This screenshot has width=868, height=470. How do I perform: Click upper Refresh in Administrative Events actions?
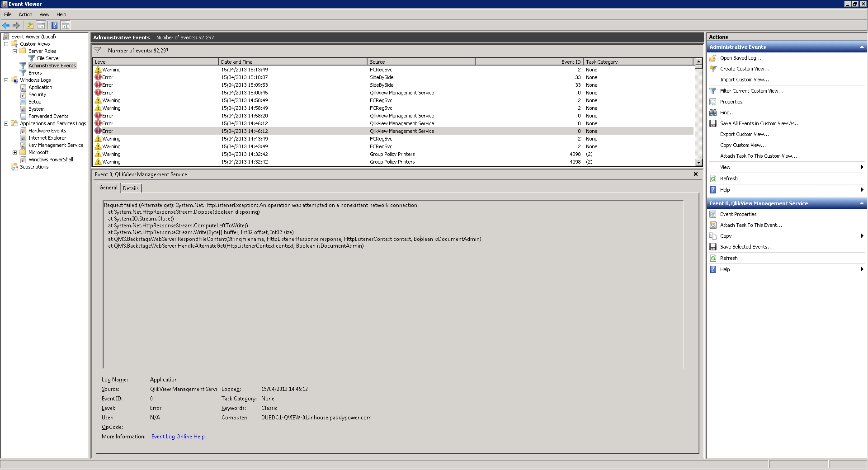pos(729,179)
